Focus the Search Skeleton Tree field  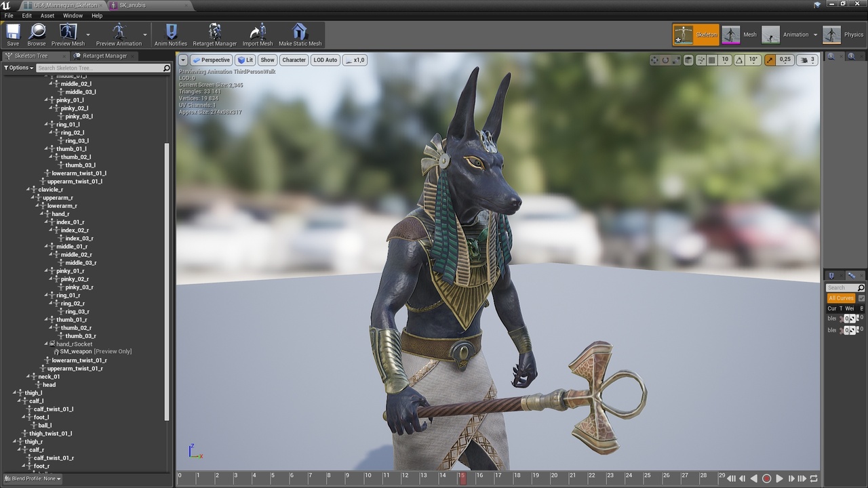99,68
